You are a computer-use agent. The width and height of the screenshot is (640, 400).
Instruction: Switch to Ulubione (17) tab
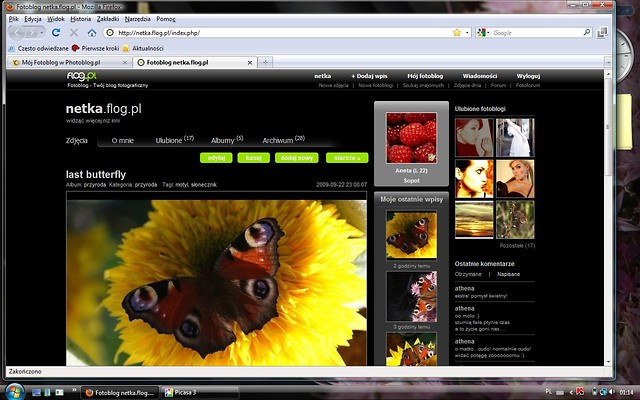tap(175, 140)
